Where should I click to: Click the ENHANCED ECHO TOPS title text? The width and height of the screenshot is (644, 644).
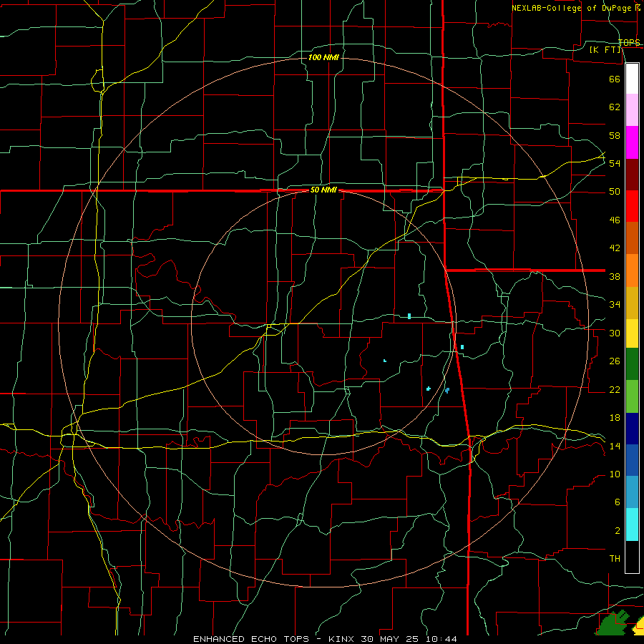tap(251, 639)
